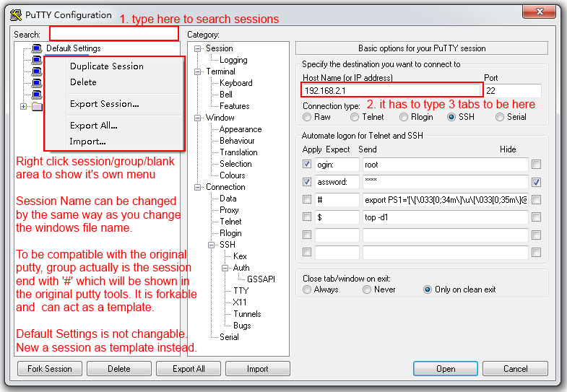Check Apply for the # expect row

point(307,199)
